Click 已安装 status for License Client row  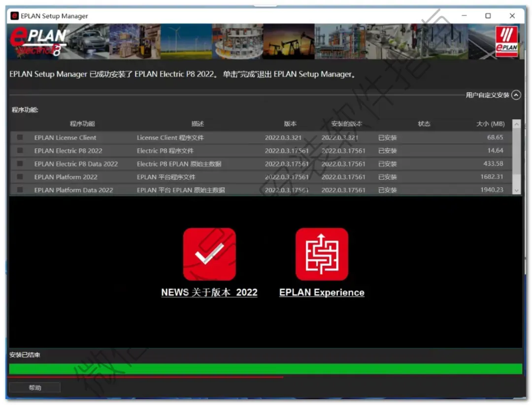tap(388, 137)
